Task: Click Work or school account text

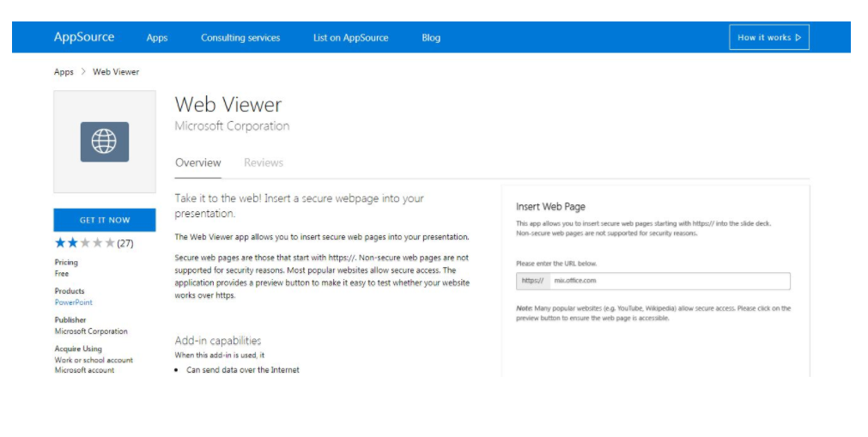Action: (x=94, y=360)
